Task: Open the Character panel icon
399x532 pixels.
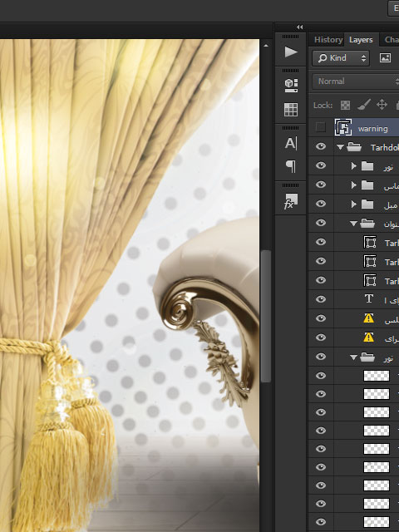Action: click(x=291, y=143)
